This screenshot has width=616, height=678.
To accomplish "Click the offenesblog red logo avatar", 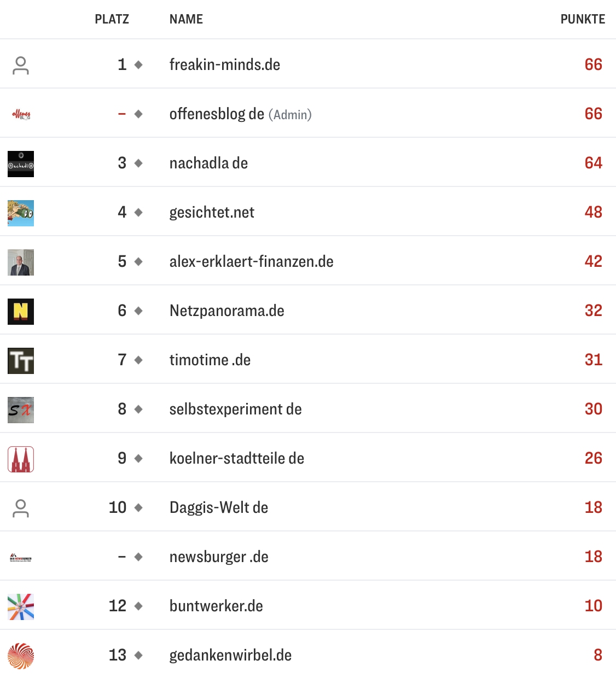I will tap(21, 114).
